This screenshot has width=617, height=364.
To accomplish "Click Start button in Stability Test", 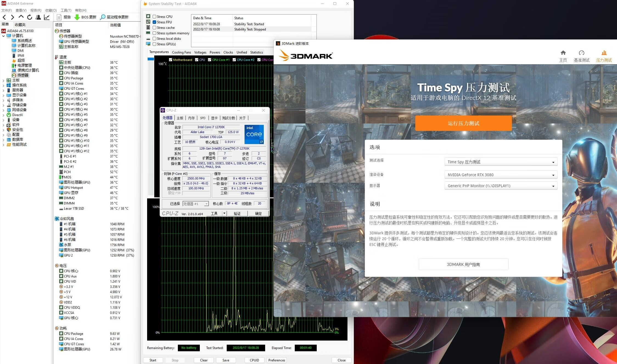I will pos(153,360).
